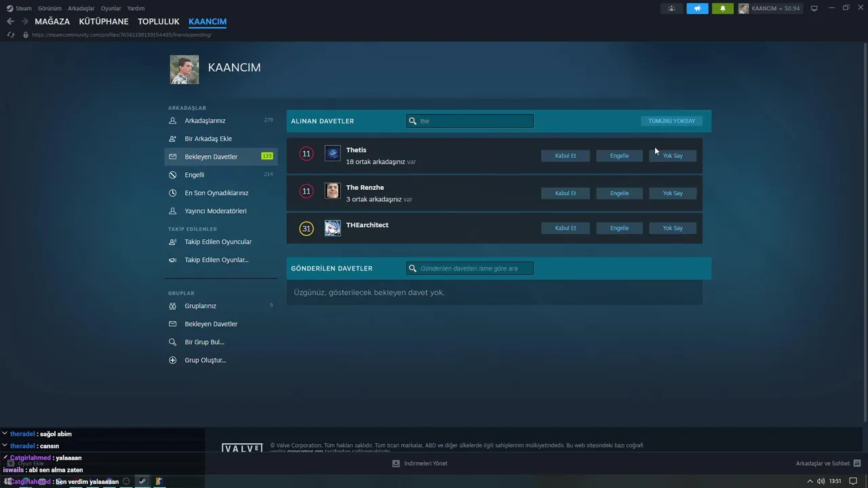
Task: Select Bekleyen Davetler under Arkadaşlar
Action: coord(220,157)
